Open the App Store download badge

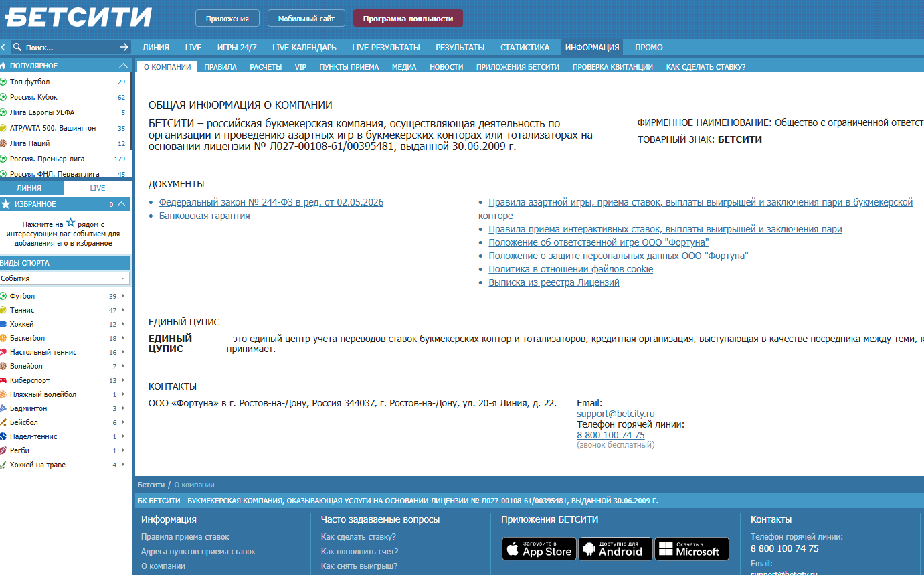[x=539, y=549]
